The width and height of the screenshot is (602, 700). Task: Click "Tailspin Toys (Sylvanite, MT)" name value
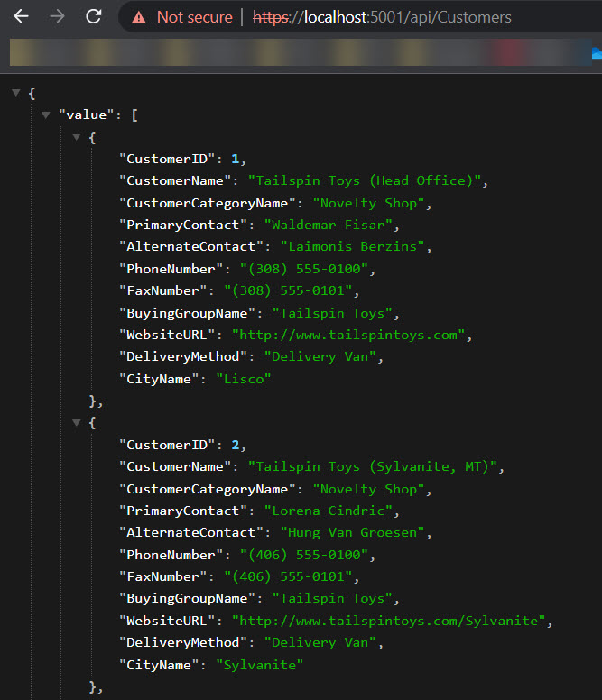click(373, 466)
